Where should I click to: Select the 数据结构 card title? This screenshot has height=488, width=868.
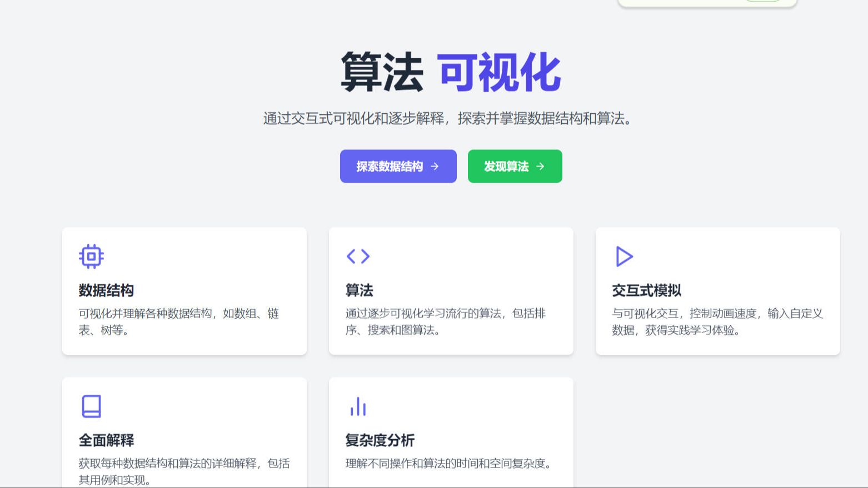106,290
